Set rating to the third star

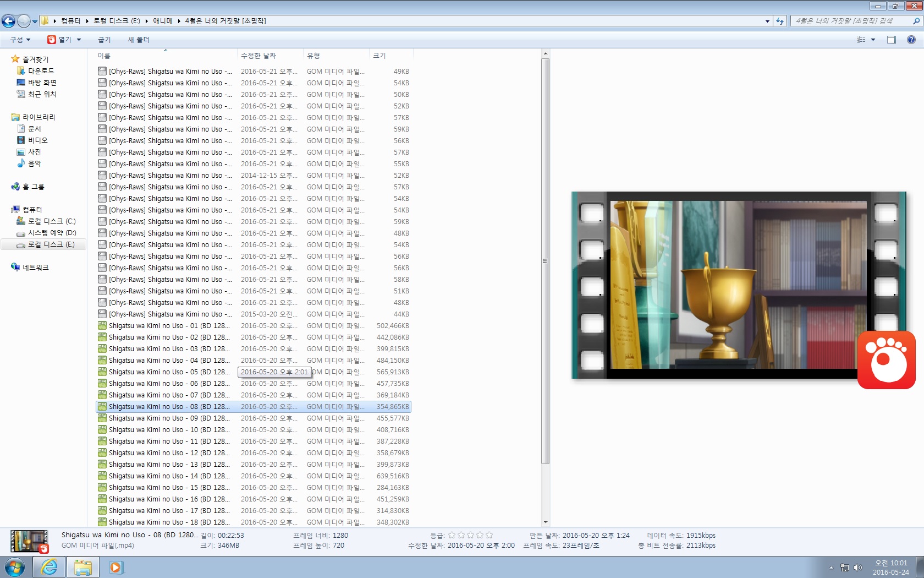pos(470,535)
